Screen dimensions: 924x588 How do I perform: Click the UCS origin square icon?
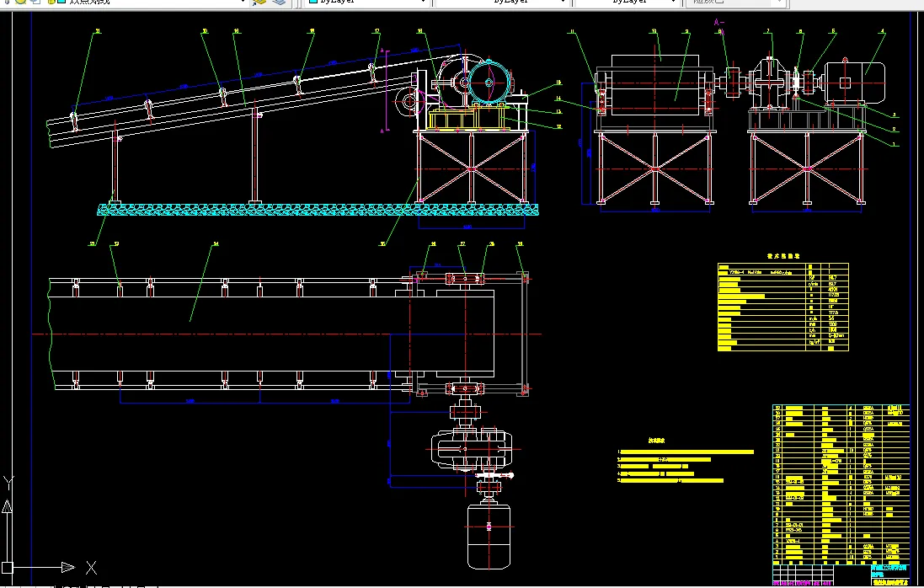[x=7, y=568]
